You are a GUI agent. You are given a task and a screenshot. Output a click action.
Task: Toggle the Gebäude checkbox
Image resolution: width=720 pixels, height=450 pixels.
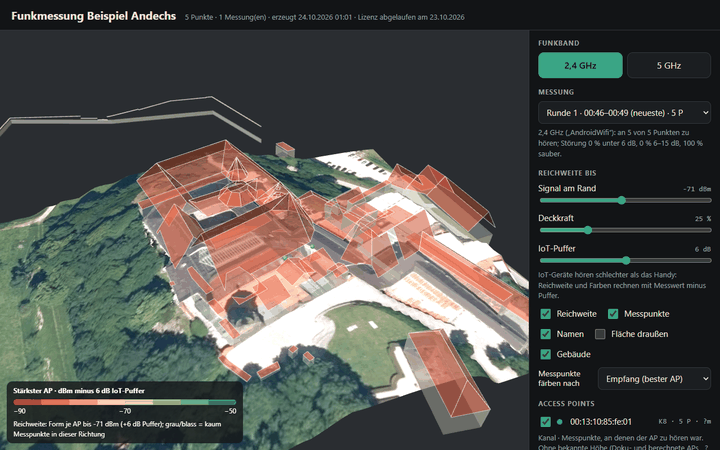click(x=546, y=354)
